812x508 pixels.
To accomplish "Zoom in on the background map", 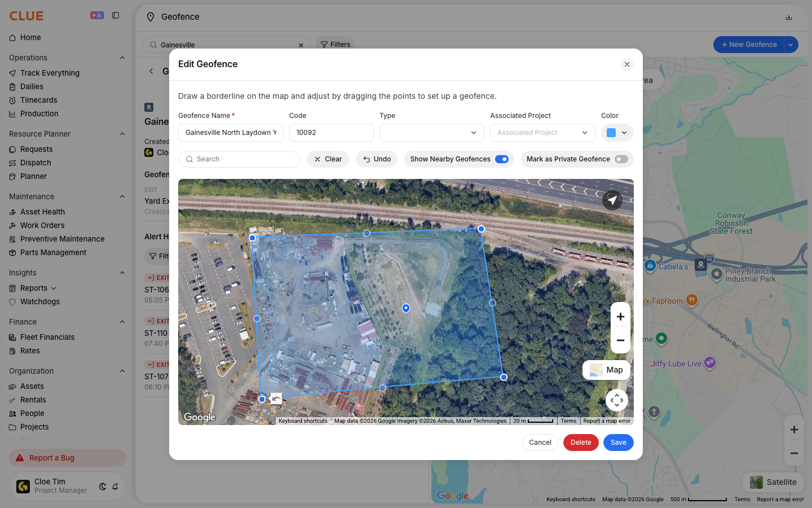I will click(x=794, y=430).
